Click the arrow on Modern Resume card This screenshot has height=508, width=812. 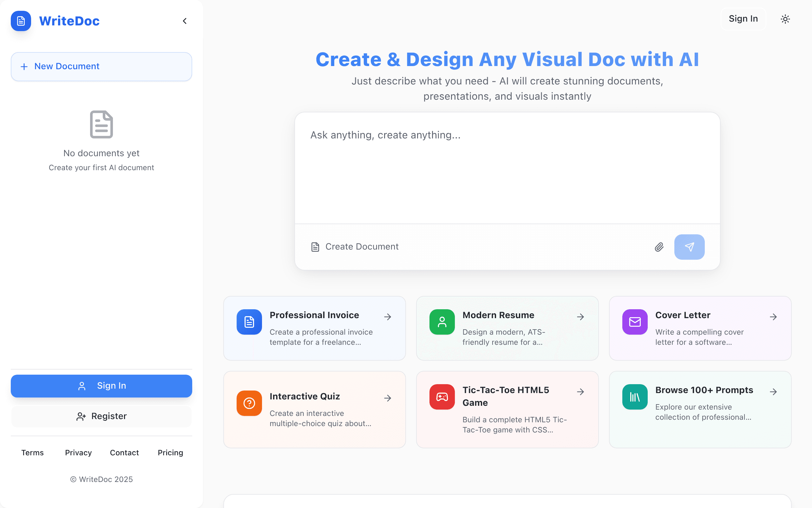pyautogui.click(x=580, y=317)
